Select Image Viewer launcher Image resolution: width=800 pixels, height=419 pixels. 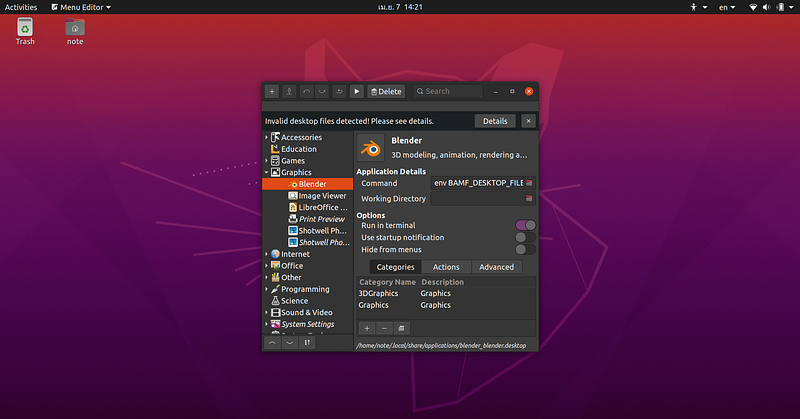pyautogui.click(x=308, y=196)
